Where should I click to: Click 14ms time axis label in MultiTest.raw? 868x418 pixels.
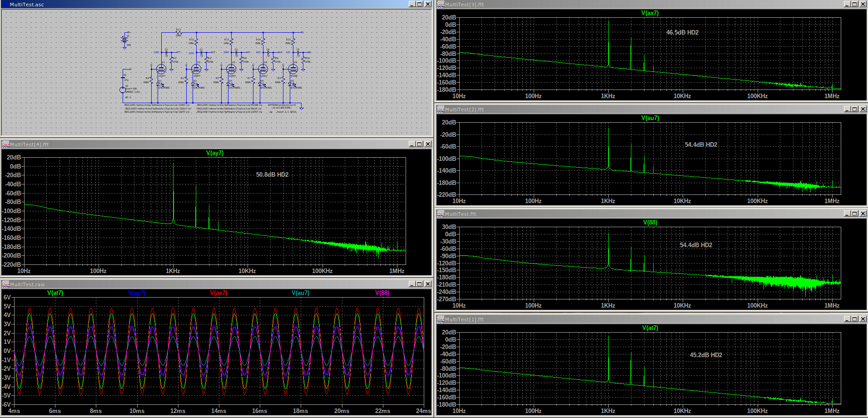click(218, 411)
